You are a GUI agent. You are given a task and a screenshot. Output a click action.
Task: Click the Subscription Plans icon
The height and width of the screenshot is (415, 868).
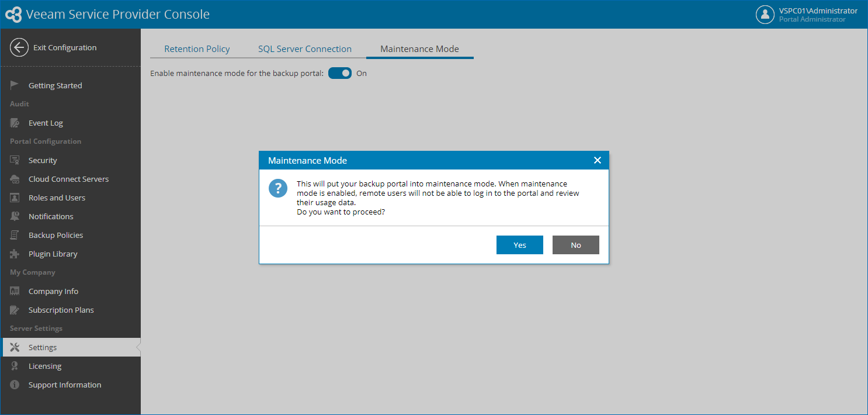click(15, 310)
